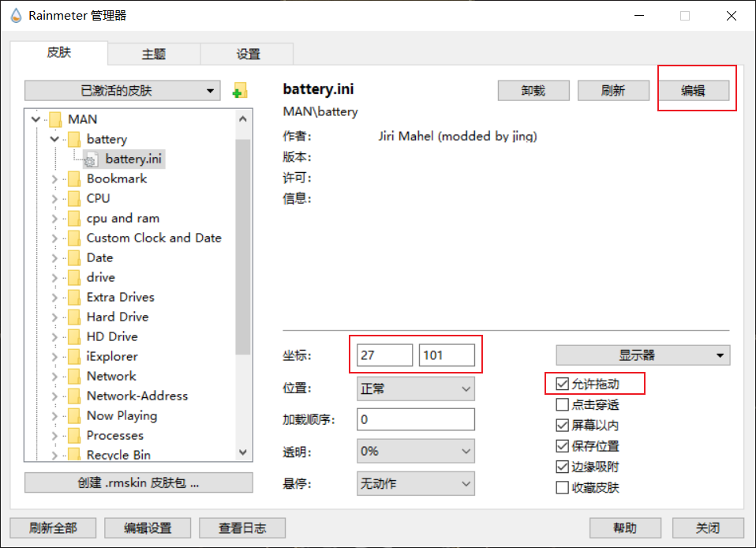Click the 帮助 button
The width and height of the screenshot is (756, 548).
tap(625, 528)
